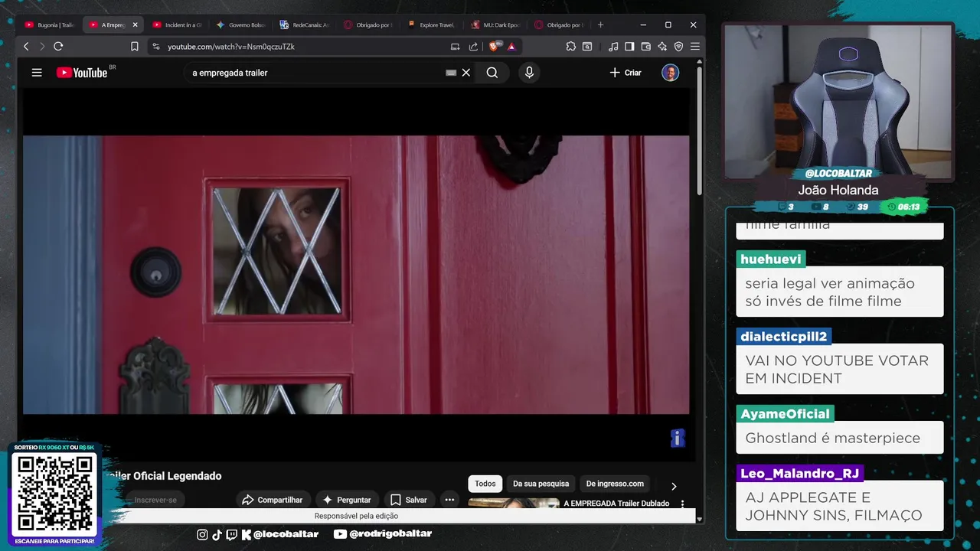Click the Criar create button
Image resolution: width=980 pixels, height=551 pixels.
pyautogui.click(x=626, y=73)
